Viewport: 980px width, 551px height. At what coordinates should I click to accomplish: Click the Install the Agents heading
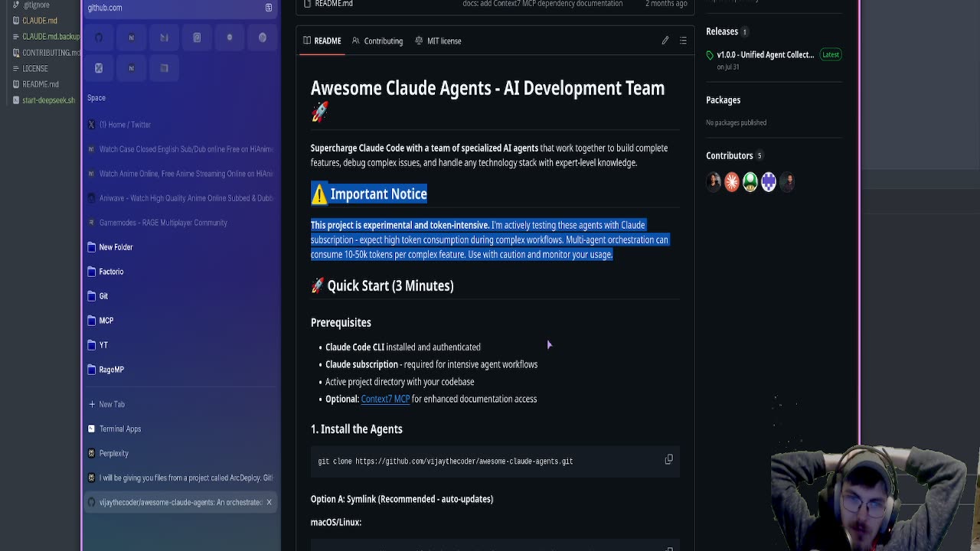point(357,429)
